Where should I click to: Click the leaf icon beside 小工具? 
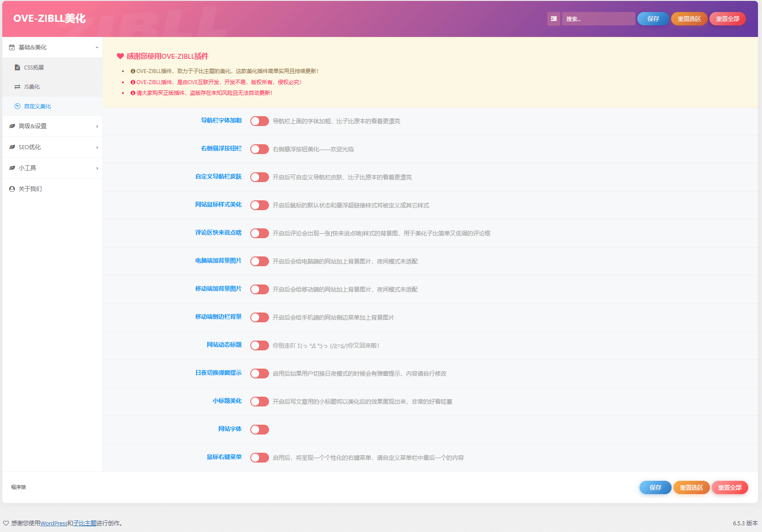(x=12, y=168)
